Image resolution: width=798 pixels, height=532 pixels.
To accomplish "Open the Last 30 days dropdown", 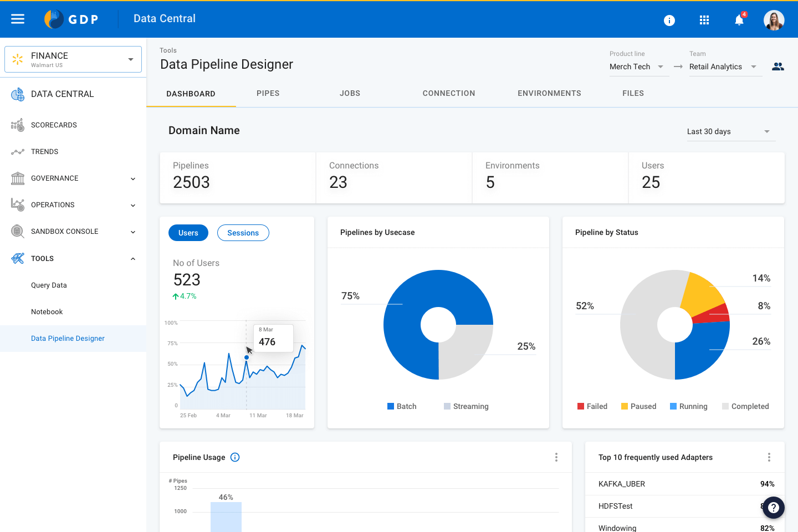I will pos(730,131).
